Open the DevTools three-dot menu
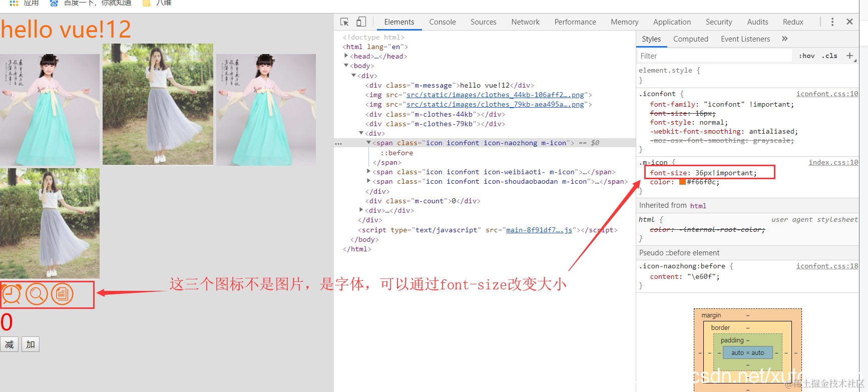 [x=832, y=22]
